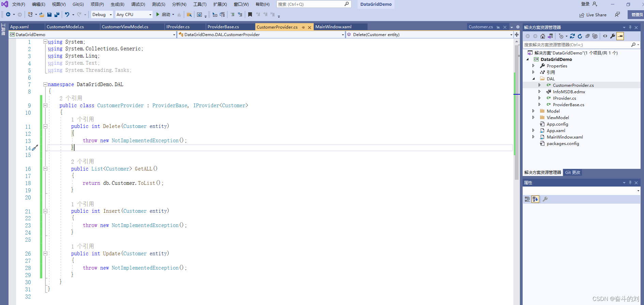Screen dimensions: 644x305
Task: Undo the last edit via the toolbar arrow
Action: pyautogui.click(x=67, y=15)
